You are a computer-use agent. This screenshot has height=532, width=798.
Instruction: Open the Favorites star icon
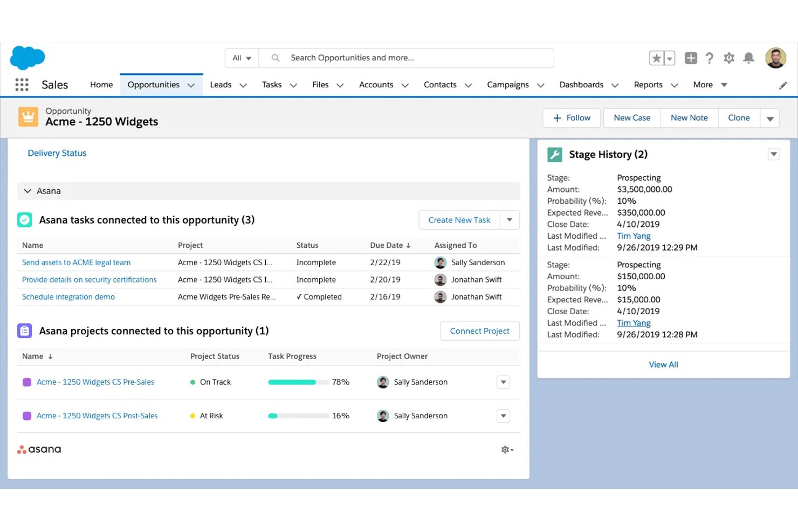click(x=656, y=58)
